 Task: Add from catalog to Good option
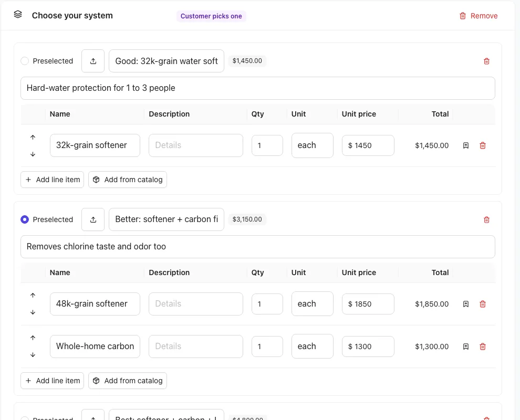(128, 180)
